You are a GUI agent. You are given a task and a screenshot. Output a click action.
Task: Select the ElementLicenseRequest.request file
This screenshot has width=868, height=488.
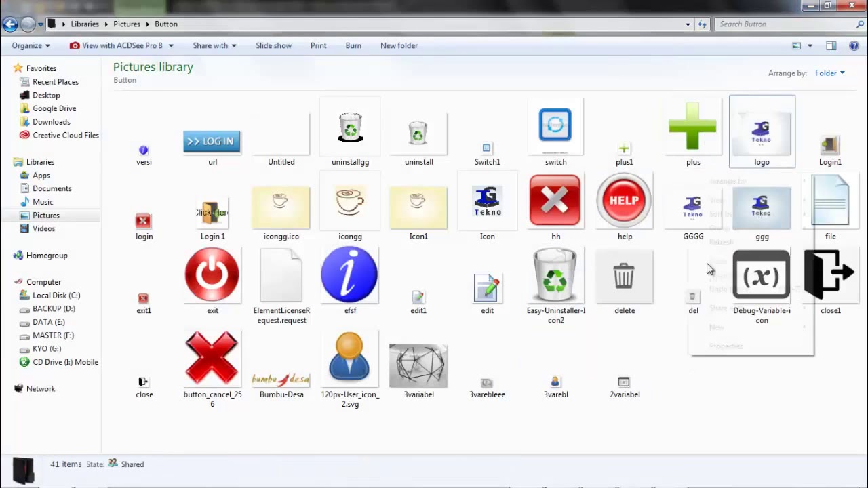tap(281, 276)
